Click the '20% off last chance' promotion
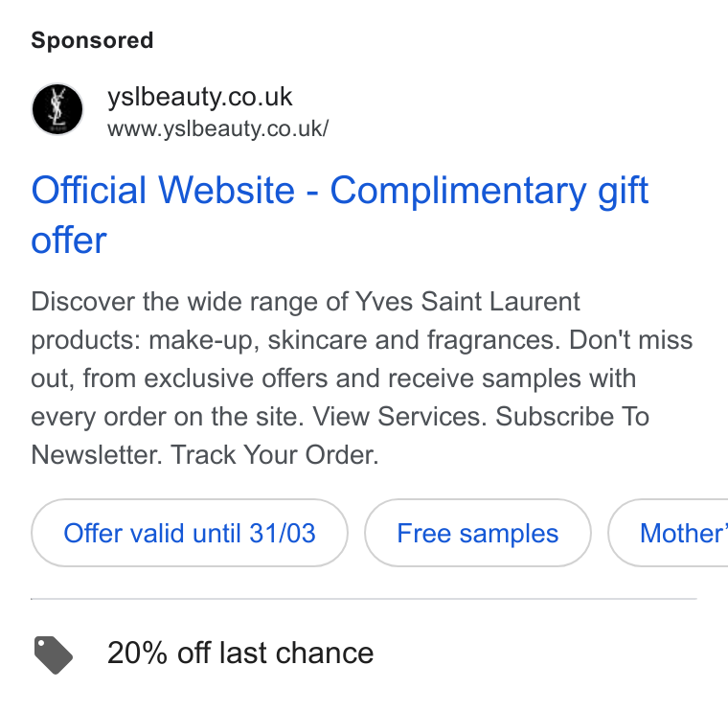Image resolution: width=728 pixels, height=711 pixels. (240, 653)
